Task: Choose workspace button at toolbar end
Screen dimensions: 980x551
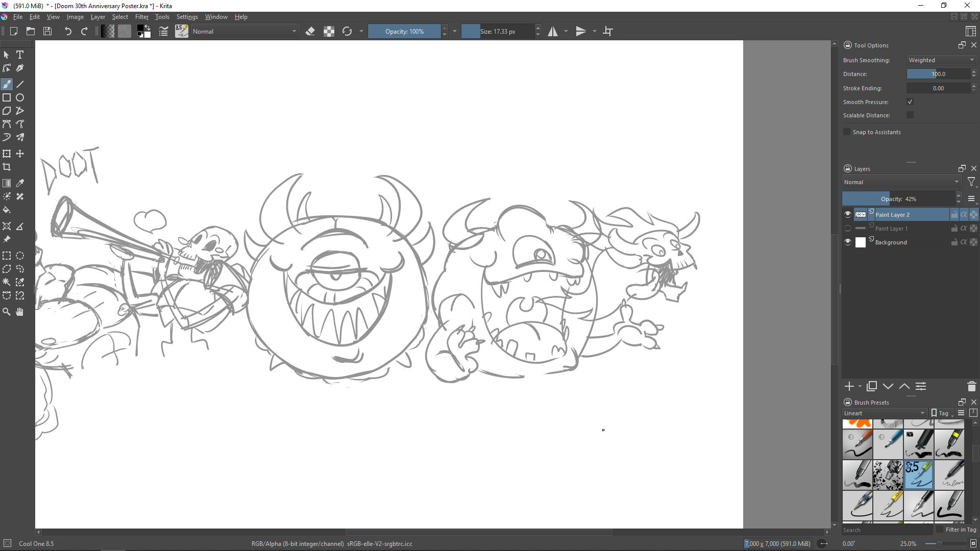Action: point(971,31)
